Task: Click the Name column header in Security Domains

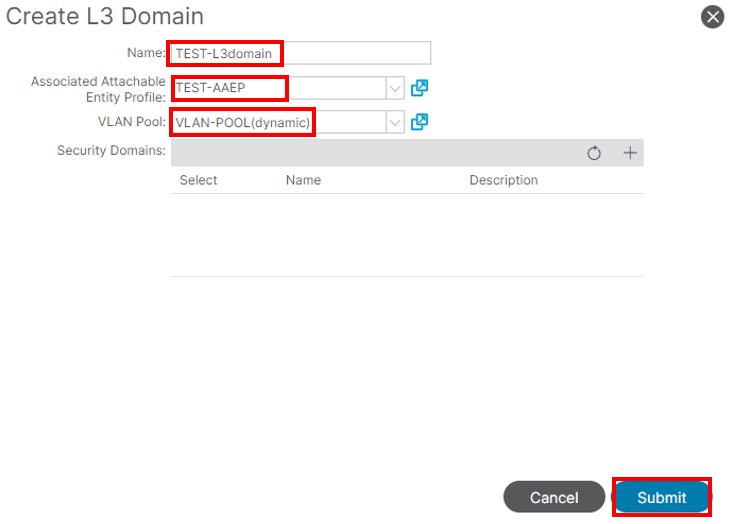Action: [x=303, y=180]
